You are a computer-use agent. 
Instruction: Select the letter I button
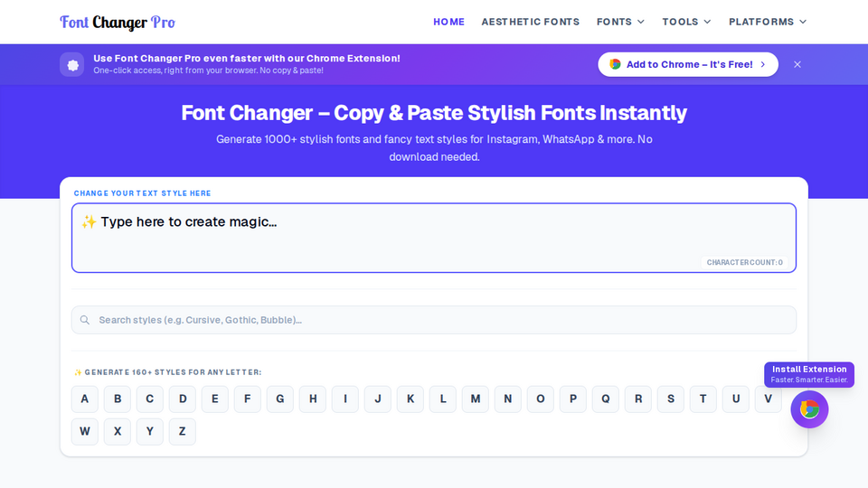[345, 399]
